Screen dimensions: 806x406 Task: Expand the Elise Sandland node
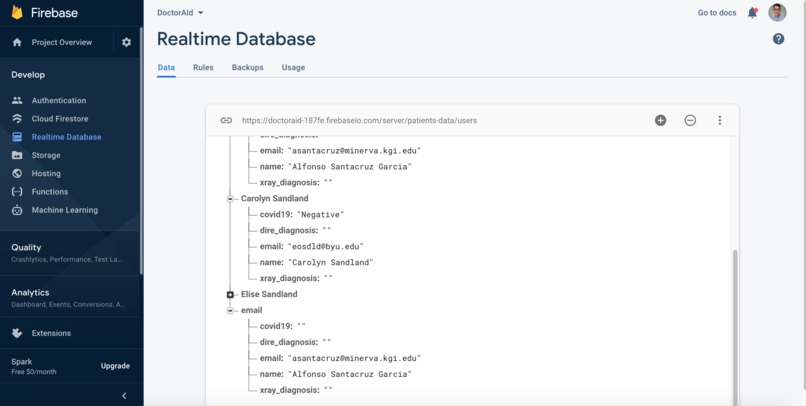point(230,294)
